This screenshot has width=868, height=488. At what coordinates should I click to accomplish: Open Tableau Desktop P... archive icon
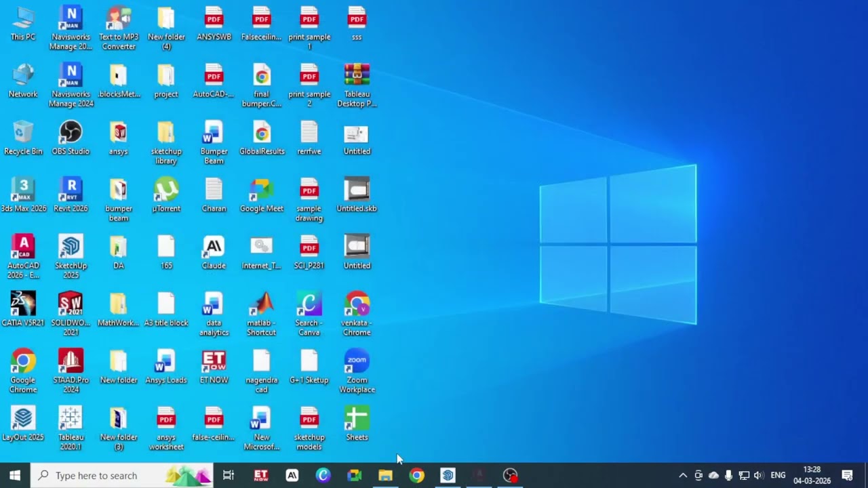click(x=357, y=85)
